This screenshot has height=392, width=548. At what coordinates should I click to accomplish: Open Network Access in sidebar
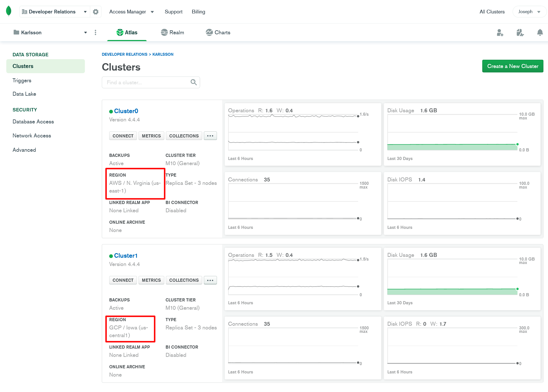pyautogui.click(x=32, y=136)
